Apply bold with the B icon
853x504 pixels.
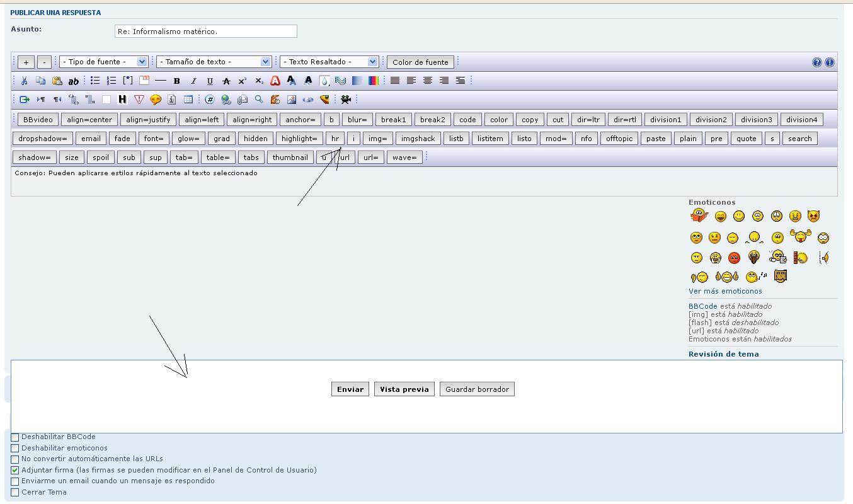pyautogui.click(x=177, y=81)
